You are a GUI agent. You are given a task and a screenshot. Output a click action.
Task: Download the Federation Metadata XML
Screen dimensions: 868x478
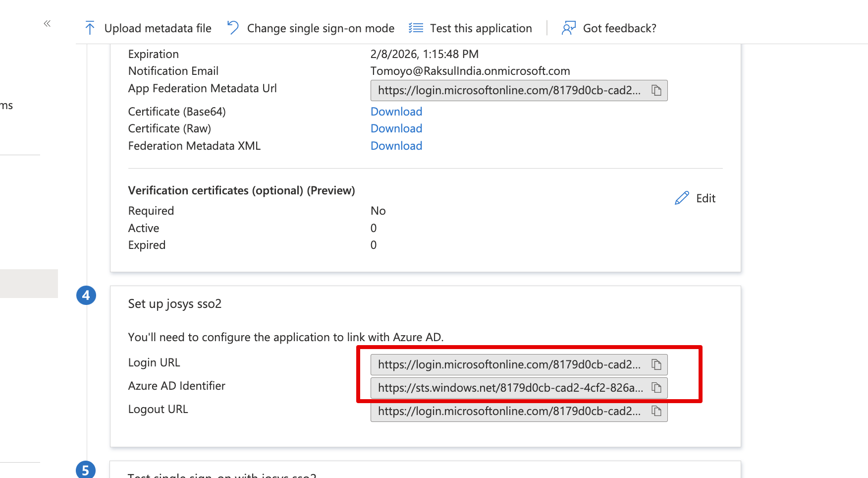coord(396,146)
